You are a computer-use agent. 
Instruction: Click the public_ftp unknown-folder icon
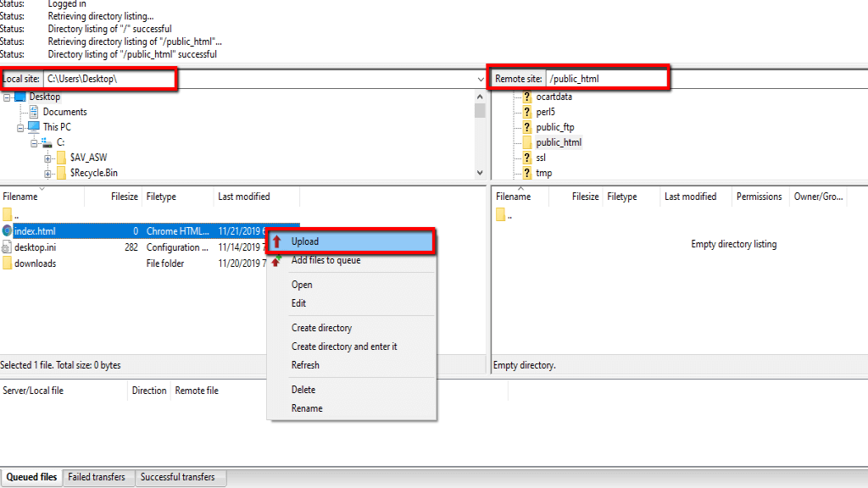click(527, 127)
